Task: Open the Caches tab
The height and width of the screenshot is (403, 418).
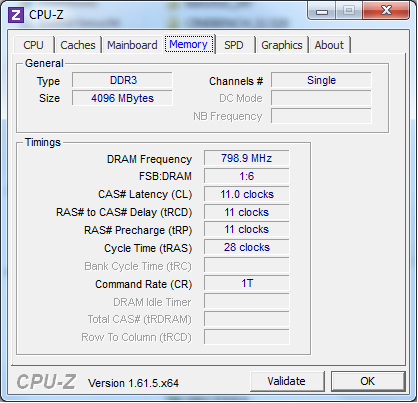Action: (x=78, y=45)
